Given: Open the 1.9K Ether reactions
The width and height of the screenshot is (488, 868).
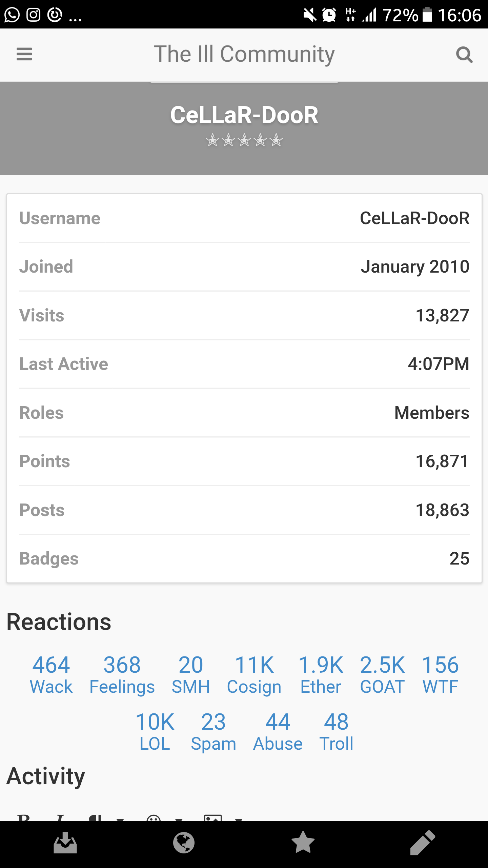Looking at the screenshot, I should (x=321, y=674).
